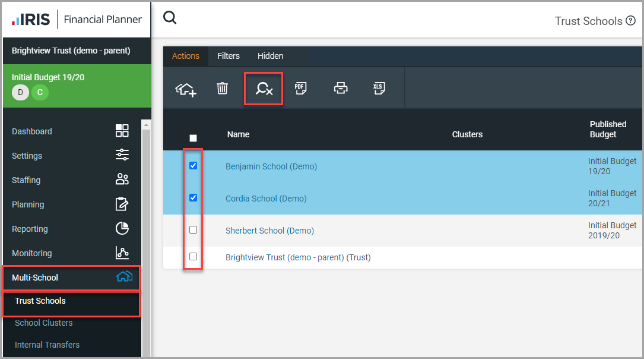Open the Benjamin School (Demo) link
The image size is (644, 359).
pyautogui.click(x=271, y=166)
